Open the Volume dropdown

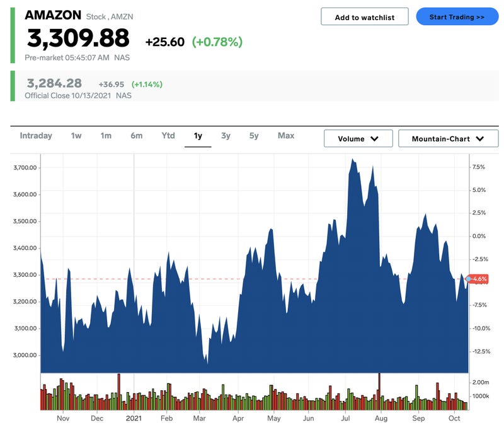(358, 138)
